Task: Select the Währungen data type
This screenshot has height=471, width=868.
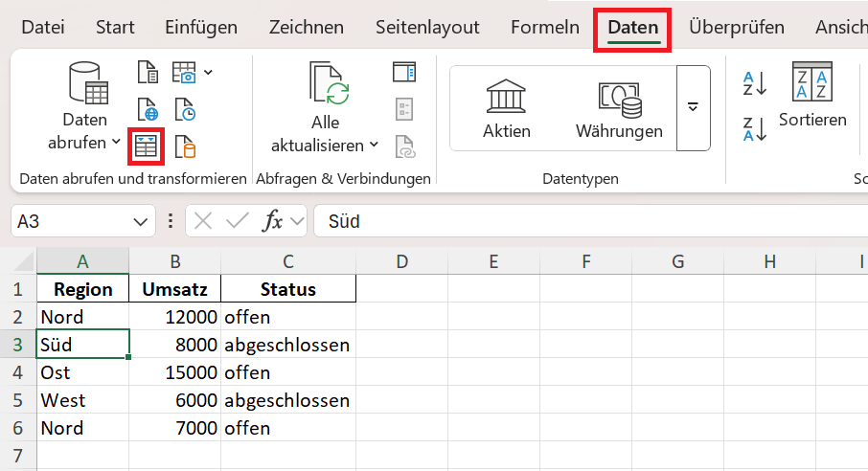Action: [x=619, y=109]
